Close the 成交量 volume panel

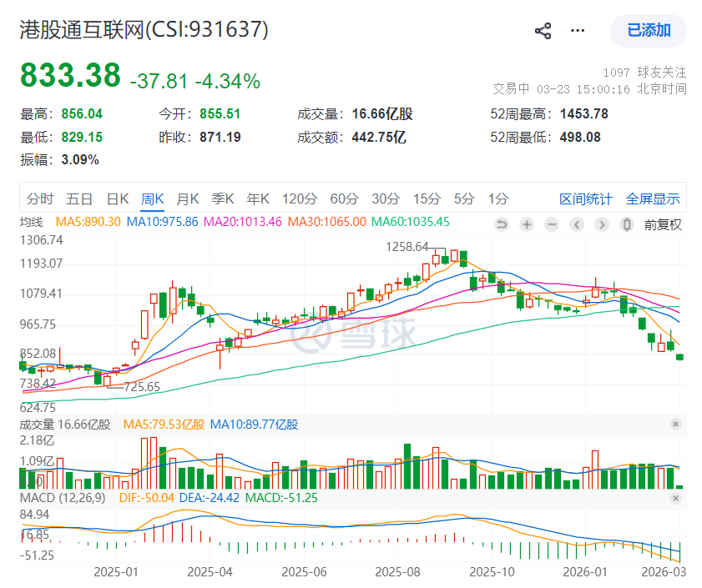point(676,424)
